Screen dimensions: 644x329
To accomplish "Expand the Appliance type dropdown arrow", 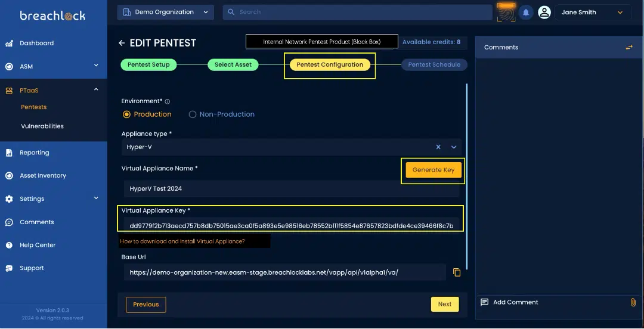I will pyautogui.click(x=454, y=147).
